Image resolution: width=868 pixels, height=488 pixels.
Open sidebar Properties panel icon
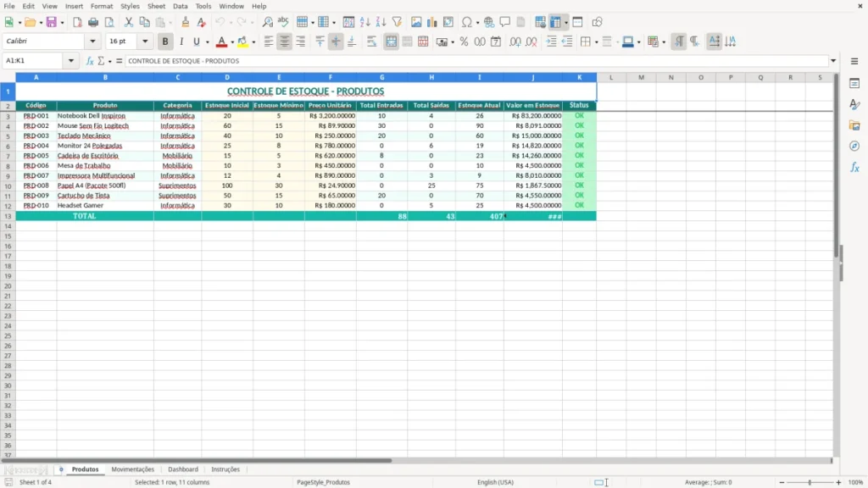point(854,84)
